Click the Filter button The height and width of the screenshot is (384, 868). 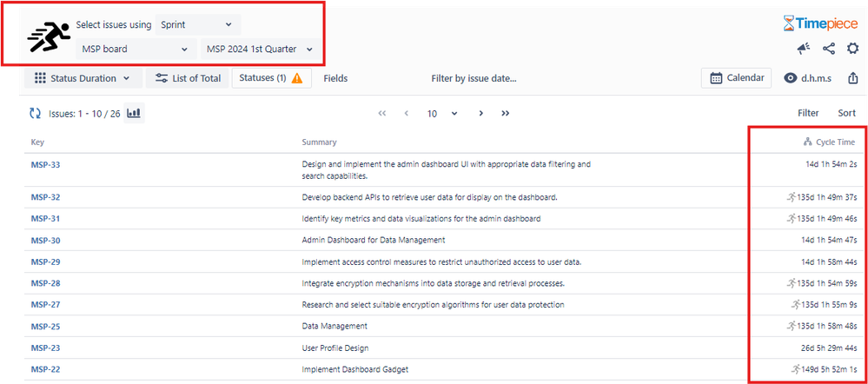808,113
